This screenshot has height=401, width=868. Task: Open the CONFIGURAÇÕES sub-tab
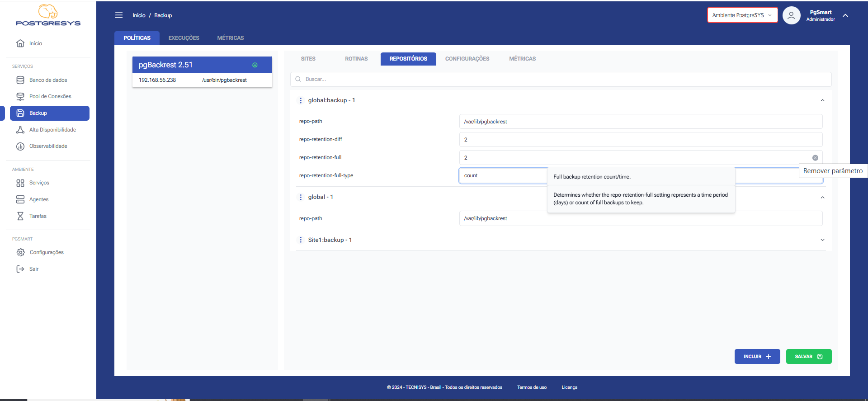[467, 59]
